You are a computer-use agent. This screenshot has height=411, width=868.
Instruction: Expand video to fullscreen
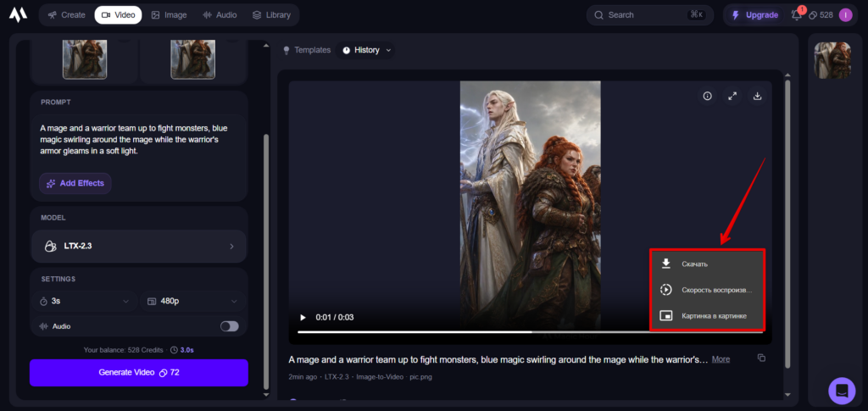(x=732, y=96)
